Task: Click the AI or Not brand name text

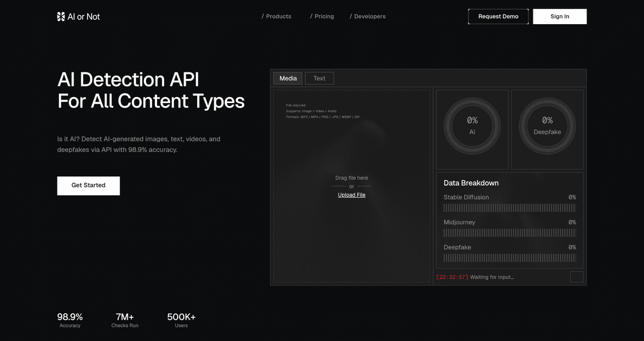Action: 84,17
